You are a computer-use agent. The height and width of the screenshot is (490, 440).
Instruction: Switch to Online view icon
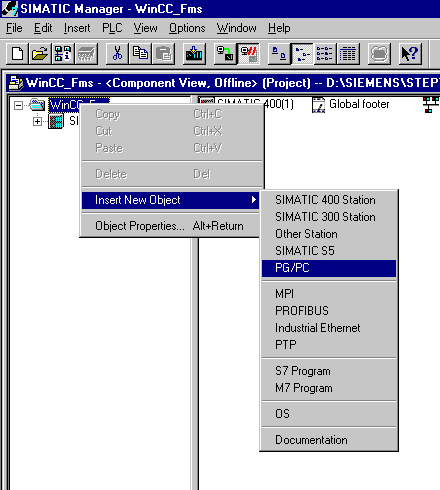click(x=225, y=54)
